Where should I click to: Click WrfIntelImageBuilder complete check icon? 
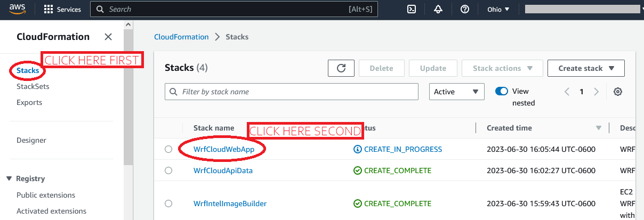tap(357, 203)
